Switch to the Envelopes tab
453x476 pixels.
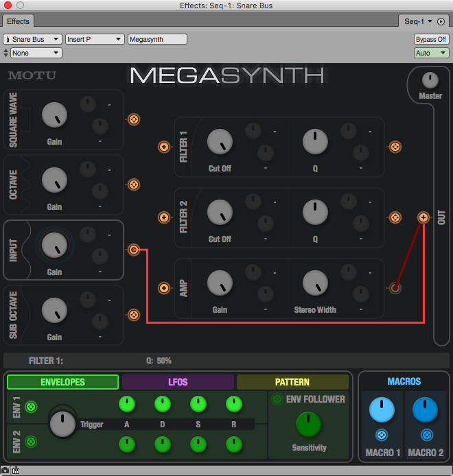63,382
